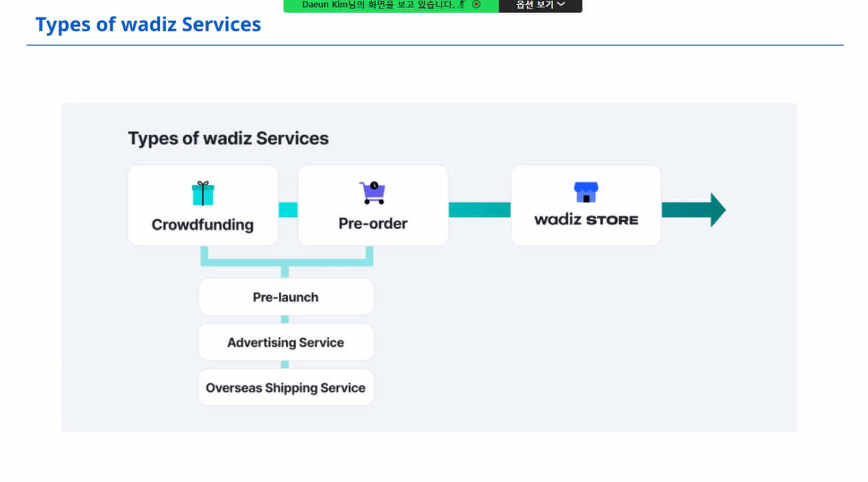Click the chevron next to 옵션 보기
This screenshot has height=482, width=868.
[x=561, y=5]
